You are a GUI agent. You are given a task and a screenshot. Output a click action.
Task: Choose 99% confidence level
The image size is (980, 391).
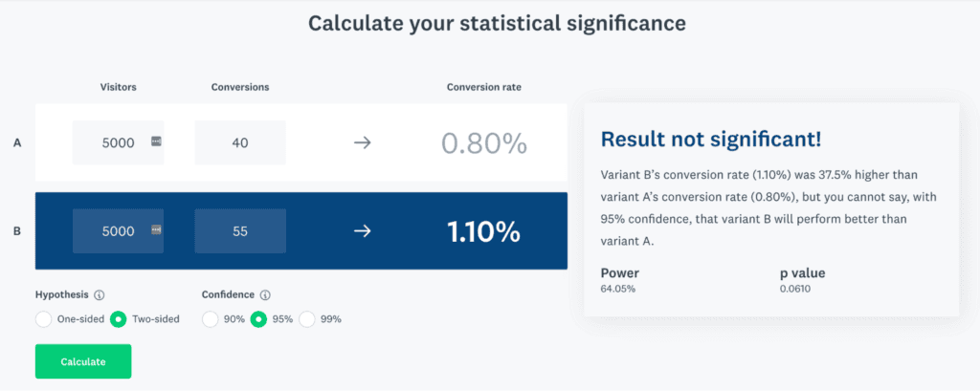click(307, 319)
